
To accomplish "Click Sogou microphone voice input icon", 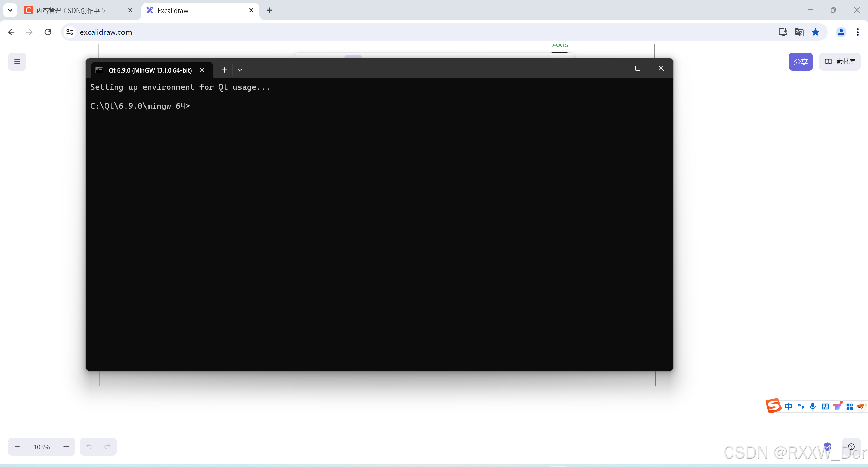I will pos(813,406).
